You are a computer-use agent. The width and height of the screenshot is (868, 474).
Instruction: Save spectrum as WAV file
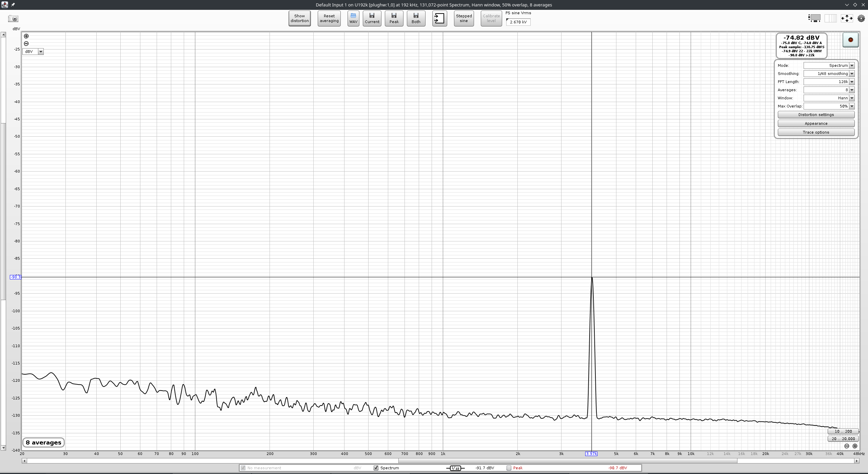[x=353, y=18]
